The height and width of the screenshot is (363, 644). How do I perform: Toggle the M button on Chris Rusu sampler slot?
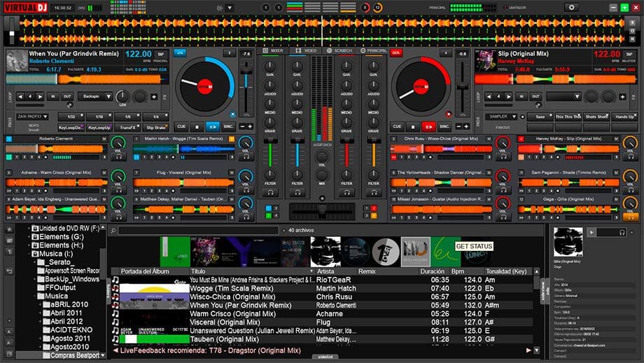tap(489, 139)
